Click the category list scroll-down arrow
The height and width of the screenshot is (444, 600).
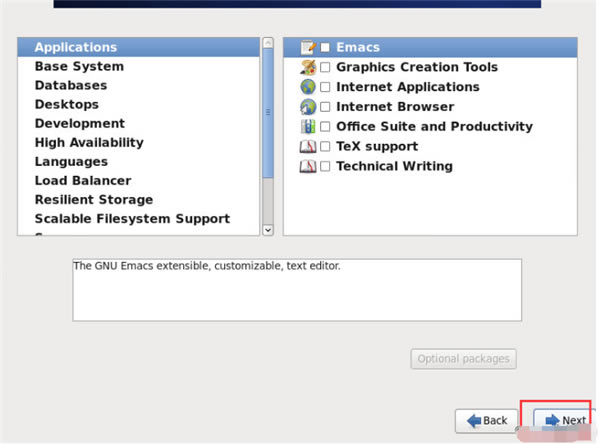tap(268, 230)
